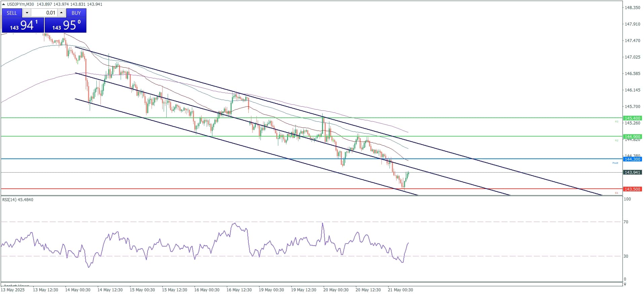This screenshot has height=294, width=644.
Task: Click the 19 May 12:30 time label
Action: 304,290
